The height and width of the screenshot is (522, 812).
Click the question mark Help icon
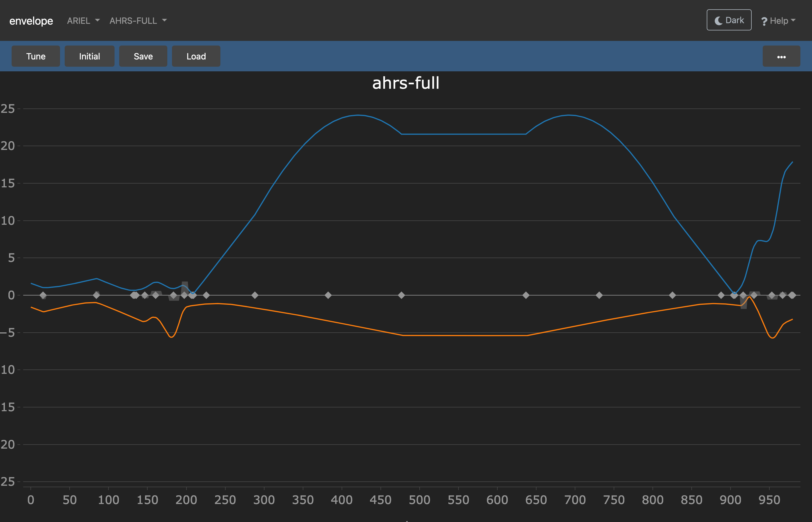pyautogui.click(x=764, y=21)
